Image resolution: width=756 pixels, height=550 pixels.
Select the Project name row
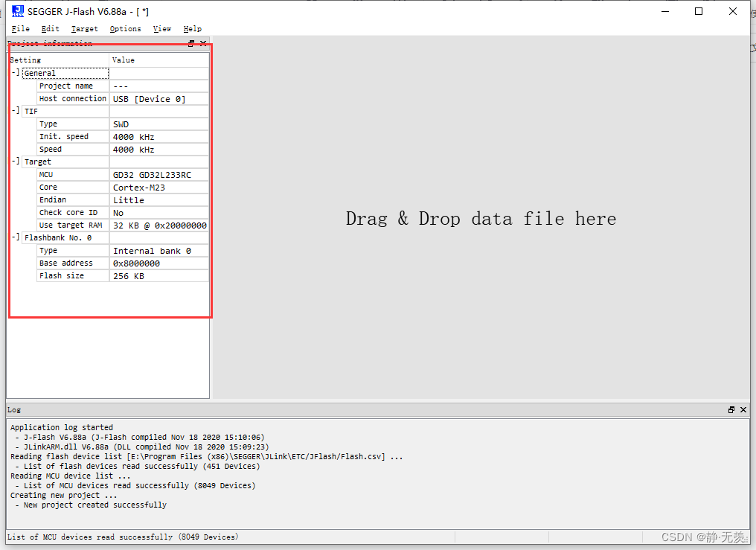click(x=73, y=86)
